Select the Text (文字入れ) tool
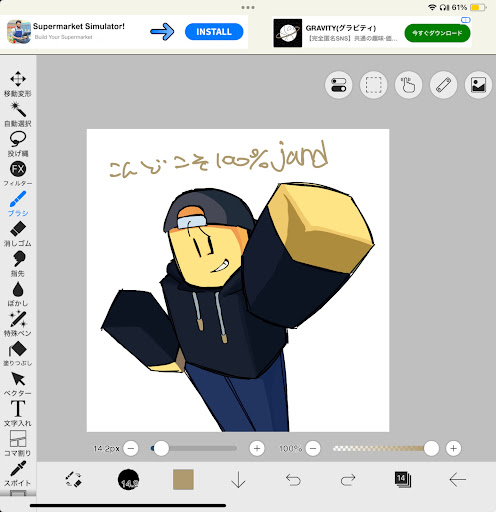Screen dimensions: 496x512 [x=18, y=413]
